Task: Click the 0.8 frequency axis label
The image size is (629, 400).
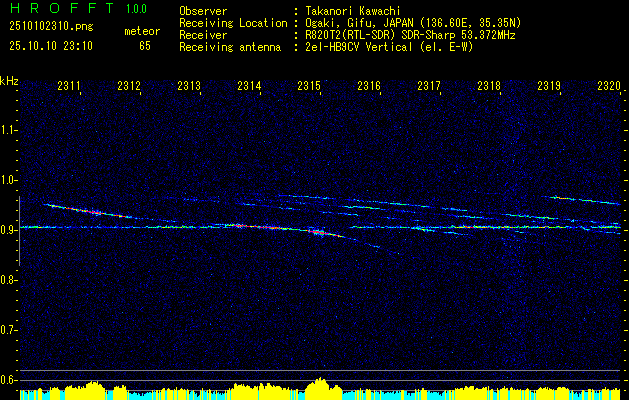Action: coord(8,280)
